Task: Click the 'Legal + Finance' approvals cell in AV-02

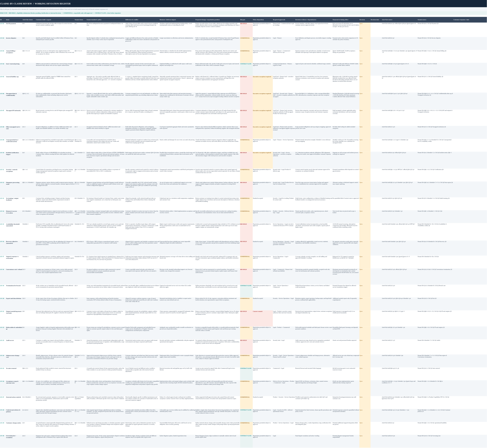Action: (x=284, y=43)
